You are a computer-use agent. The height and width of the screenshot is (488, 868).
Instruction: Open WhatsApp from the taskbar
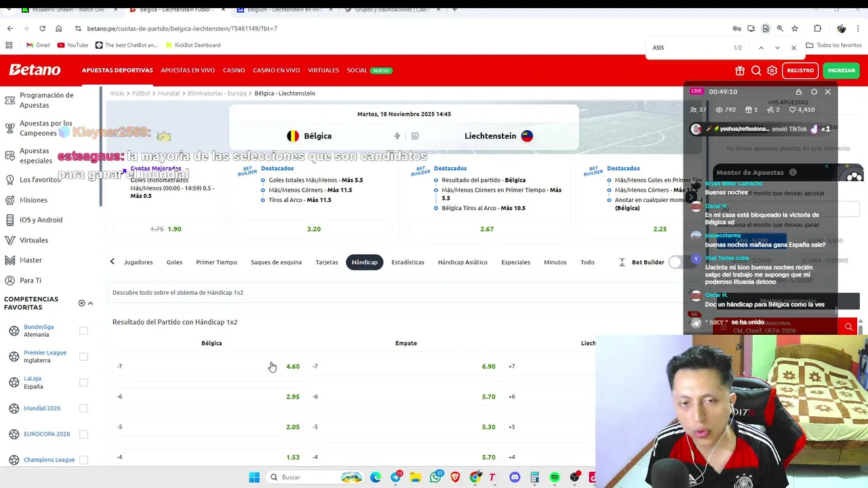(435, 477)
